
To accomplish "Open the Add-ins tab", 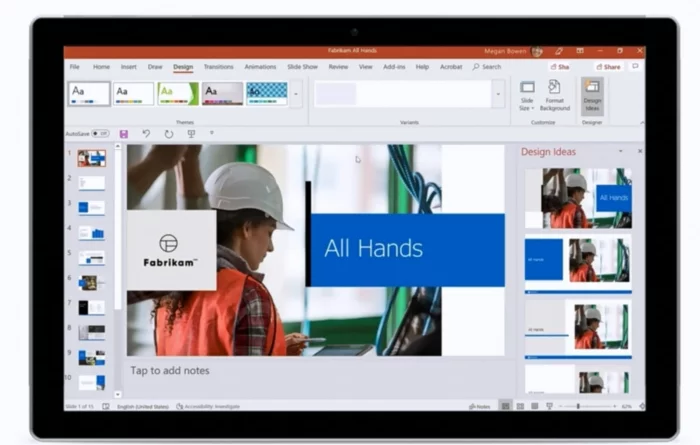I will click(394, 67).
